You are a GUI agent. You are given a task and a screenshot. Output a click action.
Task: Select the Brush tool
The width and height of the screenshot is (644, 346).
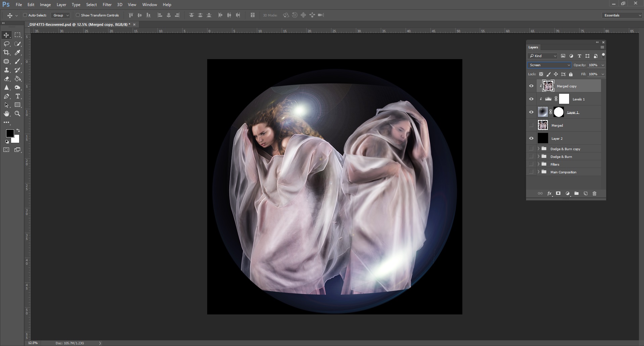(17, 61)
